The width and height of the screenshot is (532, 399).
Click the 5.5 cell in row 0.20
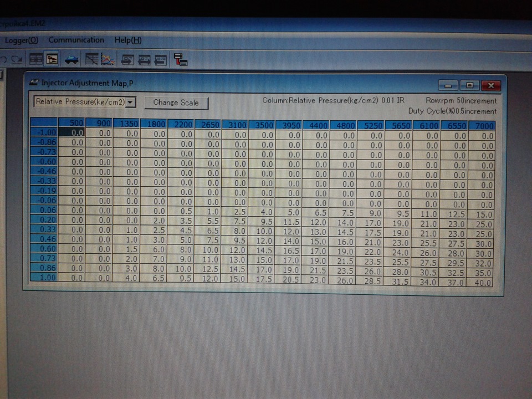click(x=208, y=221)
